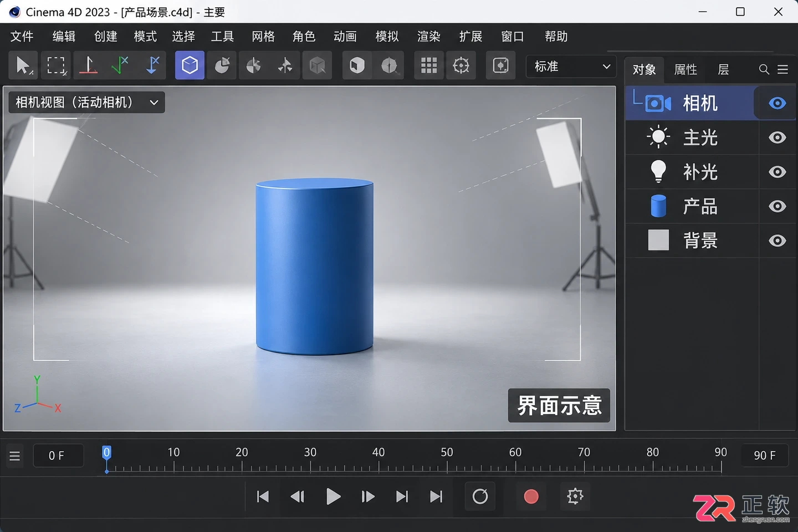Open the object panel hamburger menu
798x532 pixels.
point(782,69)
